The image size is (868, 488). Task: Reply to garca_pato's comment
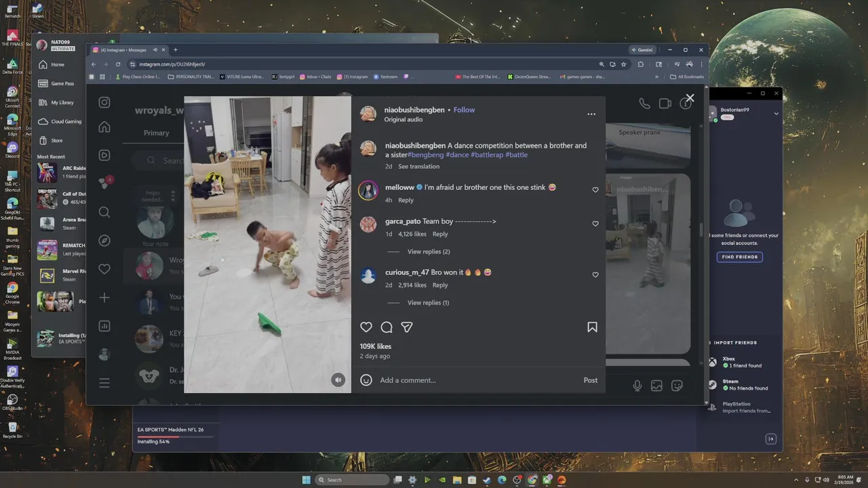click(x=440, y=234)
